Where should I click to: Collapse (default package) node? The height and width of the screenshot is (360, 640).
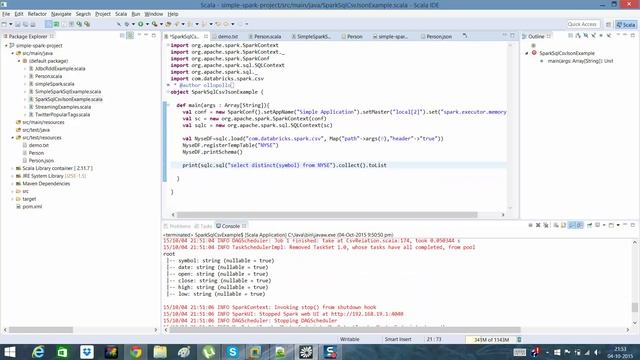(x=19, y=61)
